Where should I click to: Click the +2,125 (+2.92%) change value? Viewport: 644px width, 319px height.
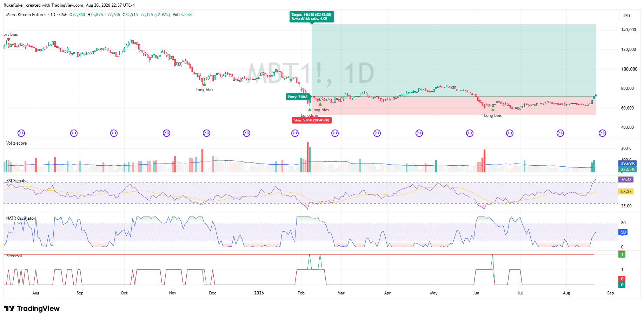155,15
